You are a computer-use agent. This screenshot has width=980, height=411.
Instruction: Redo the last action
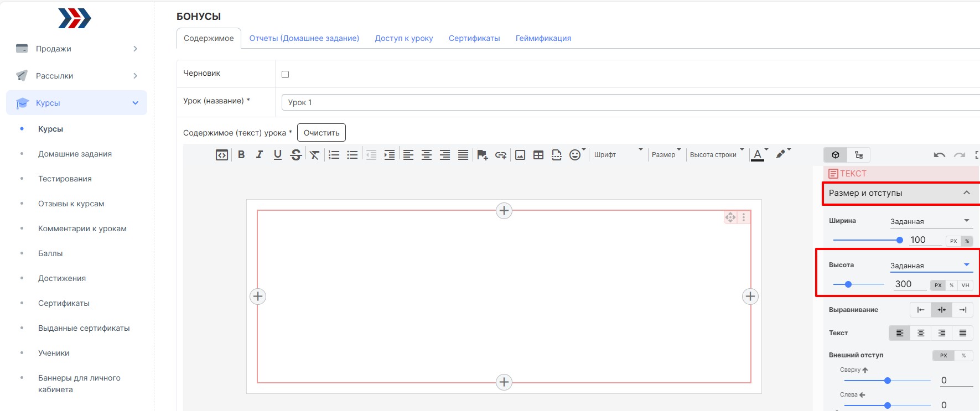coord(960,155)
